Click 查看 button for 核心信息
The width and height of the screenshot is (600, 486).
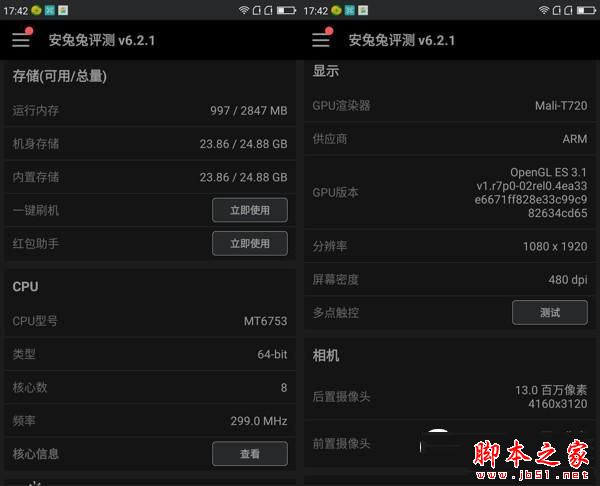(x=250, y=454)
